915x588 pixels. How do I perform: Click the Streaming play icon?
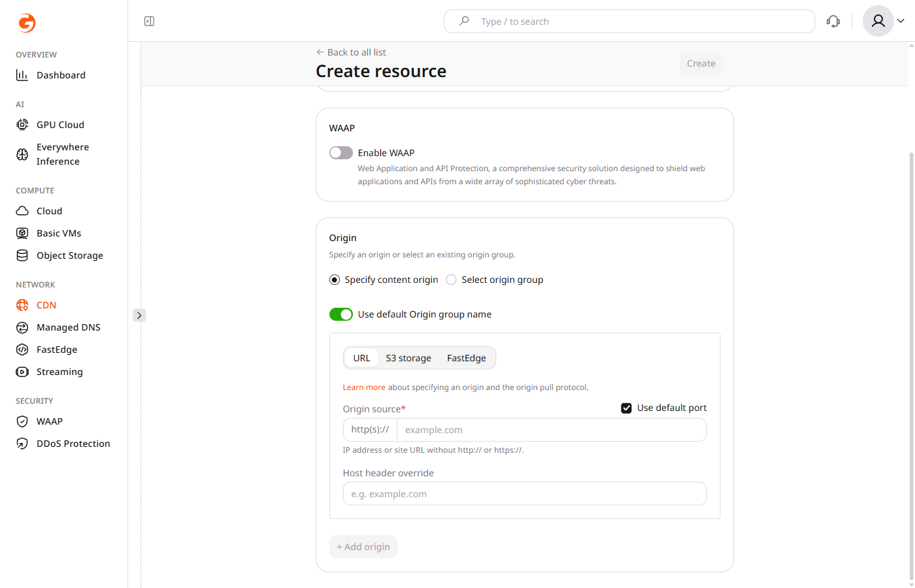point(22,372)
